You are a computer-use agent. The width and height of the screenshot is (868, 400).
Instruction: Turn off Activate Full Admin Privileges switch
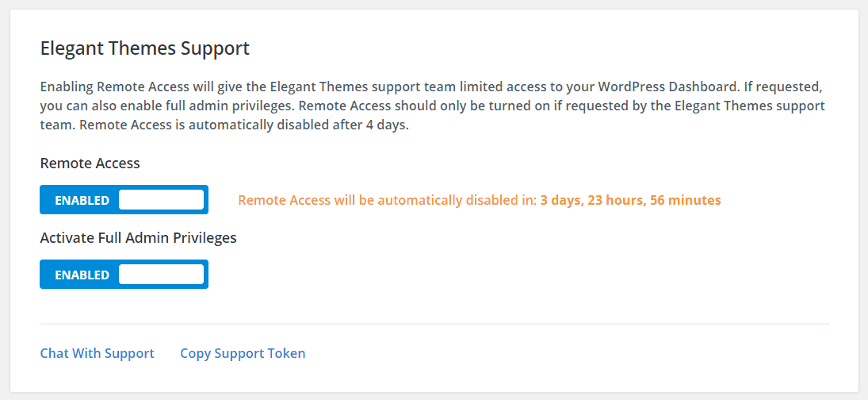tap(124, 275)
